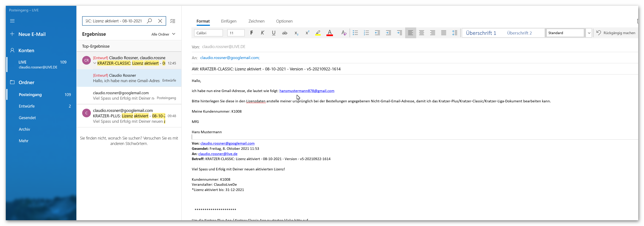Expand the Alle Ordner dropdown
Image resolution: width=644 pixels, height=226 pixels.
163,34
